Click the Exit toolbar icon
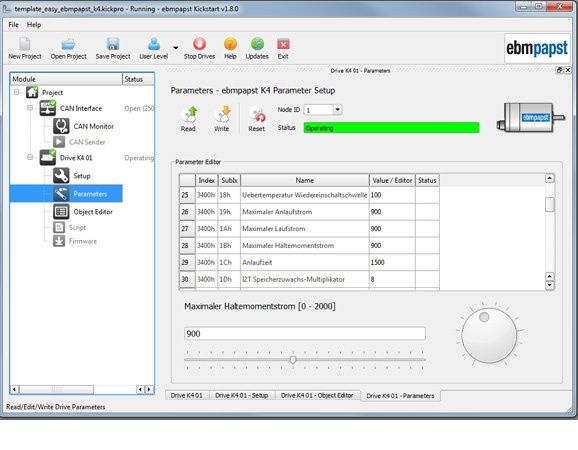This screenshot has height=450, width=578. 283,44
